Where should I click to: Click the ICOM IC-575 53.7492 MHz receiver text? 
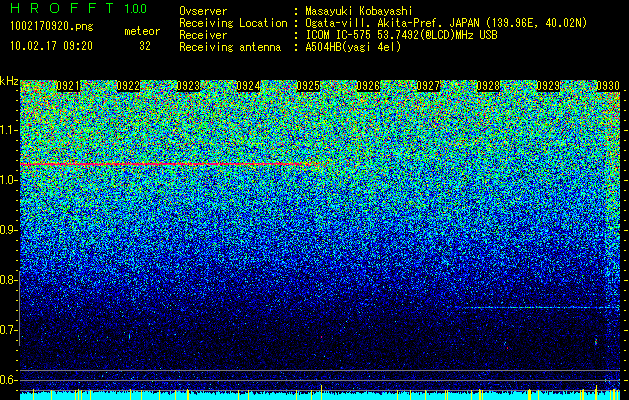[402, 35]
